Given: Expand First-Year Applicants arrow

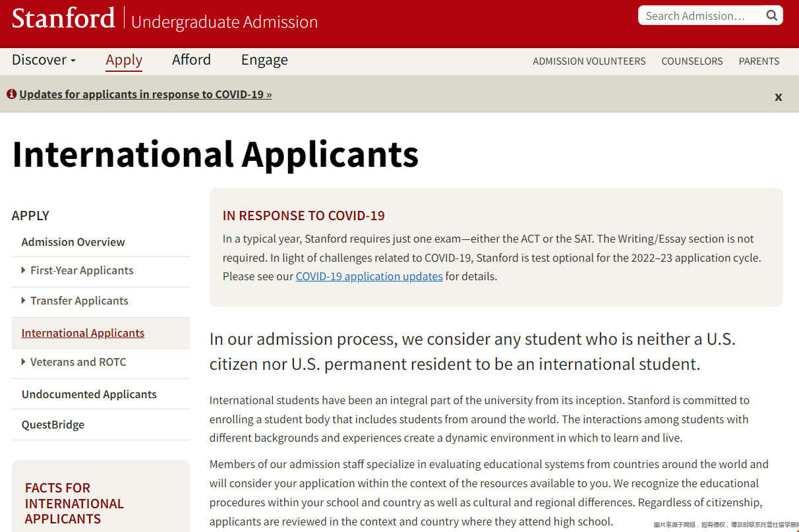Looking at the screenshot, I should click(24, 270).
